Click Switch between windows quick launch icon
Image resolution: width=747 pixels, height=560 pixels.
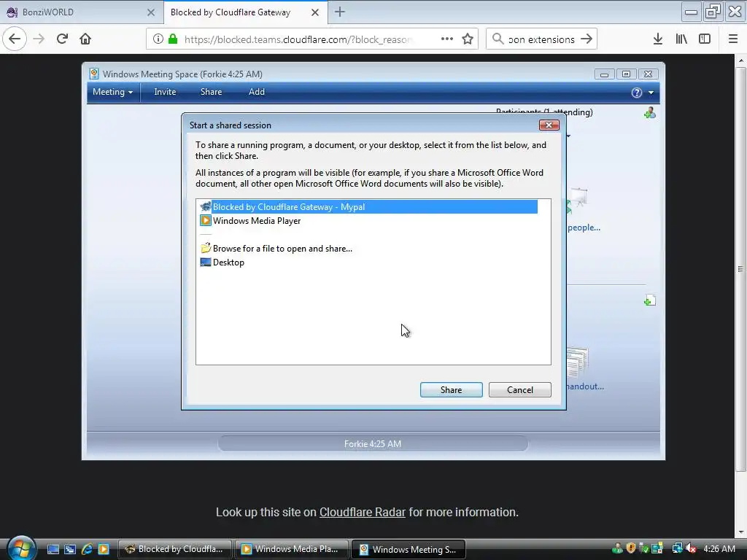(x=70, y=549)
